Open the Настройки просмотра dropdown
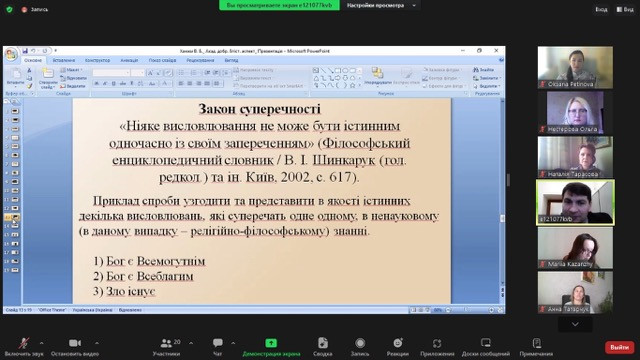Screen dimensions: 640x360 tap(381, 5)
